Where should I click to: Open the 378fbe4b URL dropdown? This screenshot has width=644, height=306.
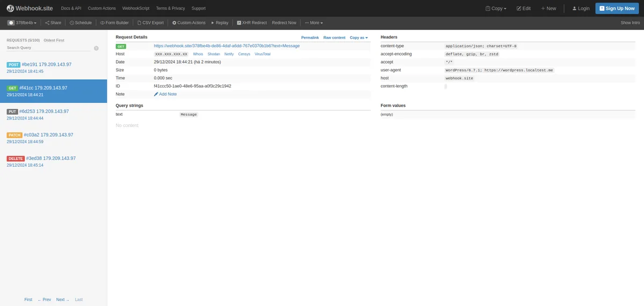click(22, 23)
